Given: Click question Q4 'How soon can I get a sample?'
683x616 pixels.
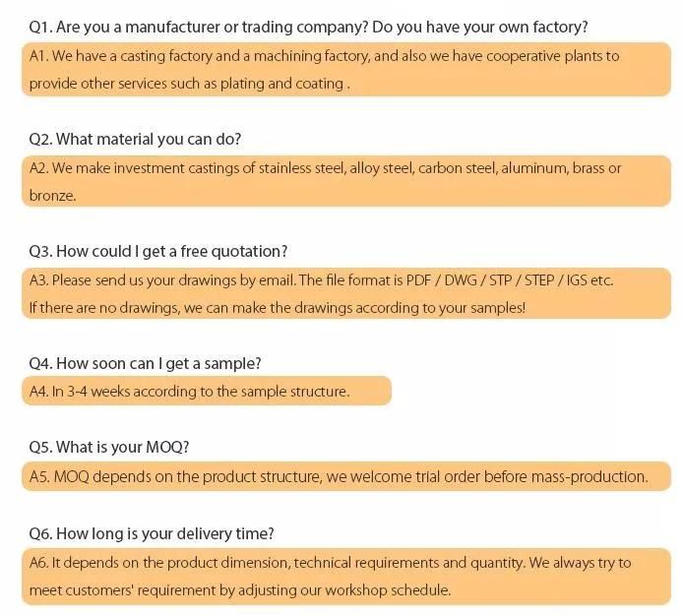Looking at the screenshot, I should click(x=145, y=363).
